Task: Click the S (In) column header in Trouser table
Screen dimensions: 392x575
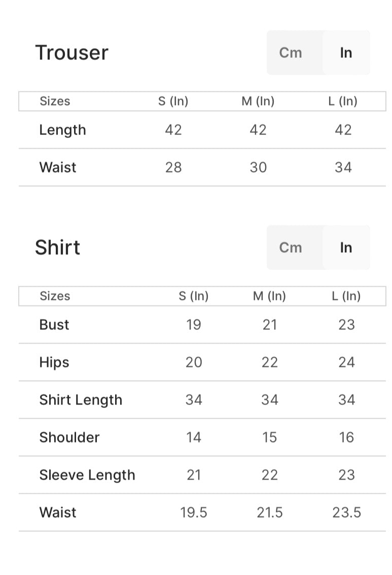Action: [x=173, y=101]
